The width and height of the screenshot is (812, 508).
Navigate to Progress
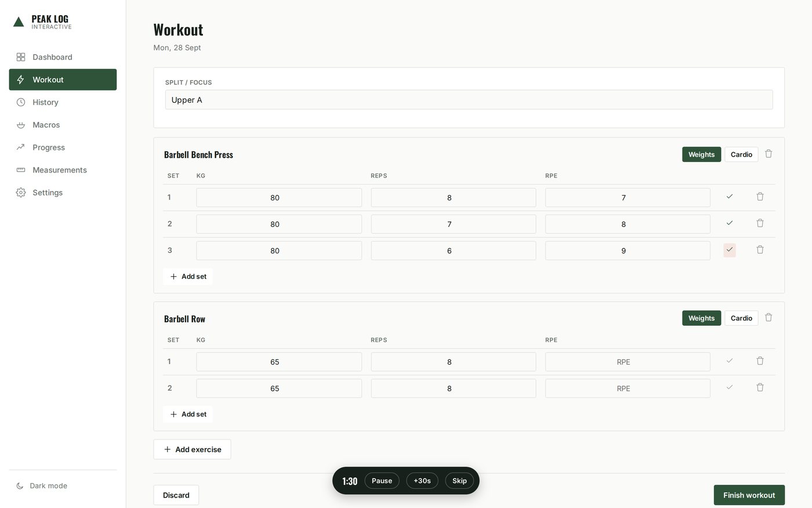(x=63, y=147)
